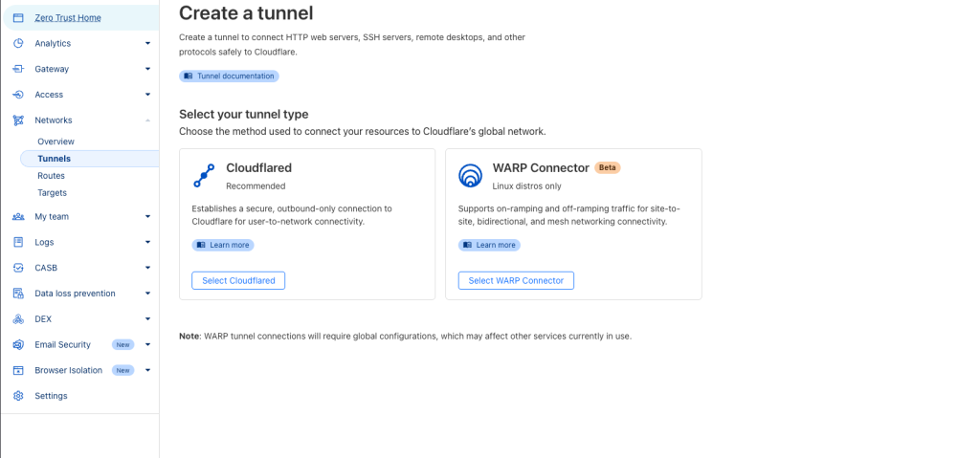Image resolution: width=980 pixels, height=458 pixels.
Task: Open the Tunnel documentation link
Action: point(229,76)
